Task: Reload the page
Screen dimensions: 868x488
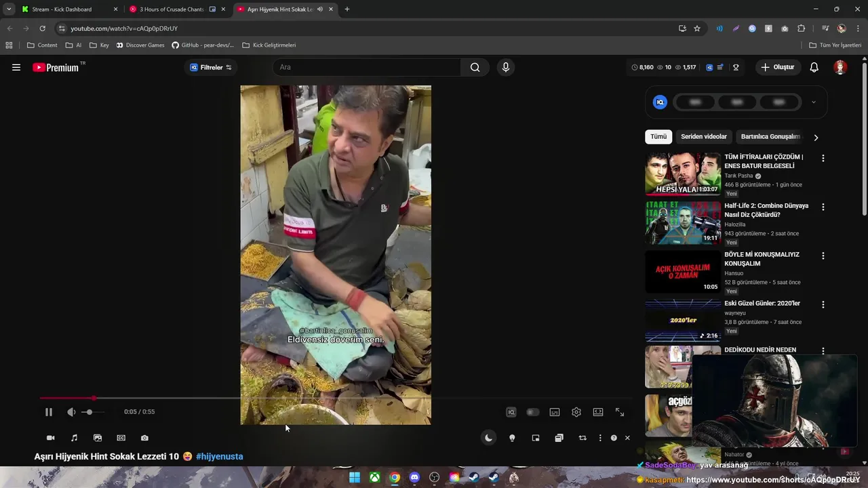Action: (x=42, y=28)
